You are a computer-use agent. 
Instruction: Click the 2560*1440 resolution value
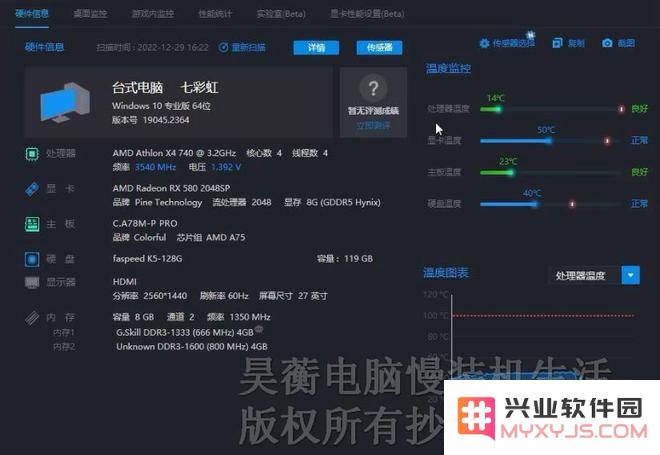point(165,296)
